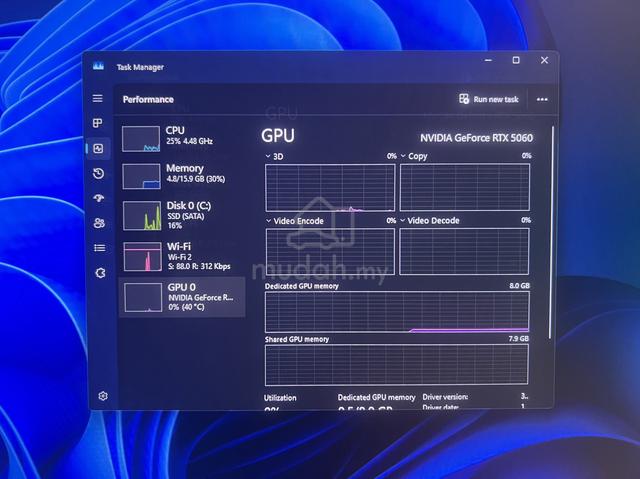This screenshot has width=640, height=479.
Task: Click the Memory mini graph thumbnail
Action: pyautogui.click(x=141, y=176)
